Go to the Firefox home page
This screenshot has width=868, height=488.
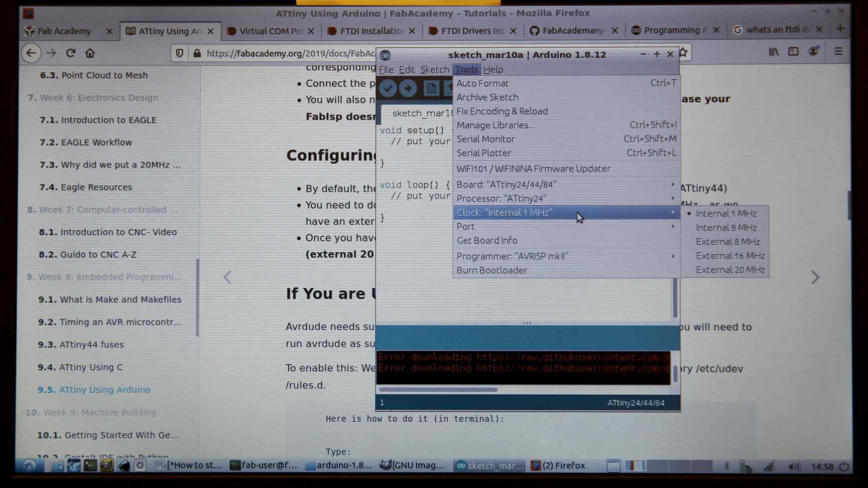click(90, 53)
